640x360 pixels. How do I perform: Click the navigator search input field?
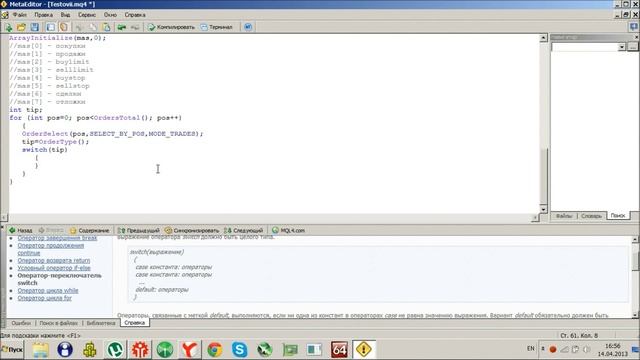[x=584, y=47]
